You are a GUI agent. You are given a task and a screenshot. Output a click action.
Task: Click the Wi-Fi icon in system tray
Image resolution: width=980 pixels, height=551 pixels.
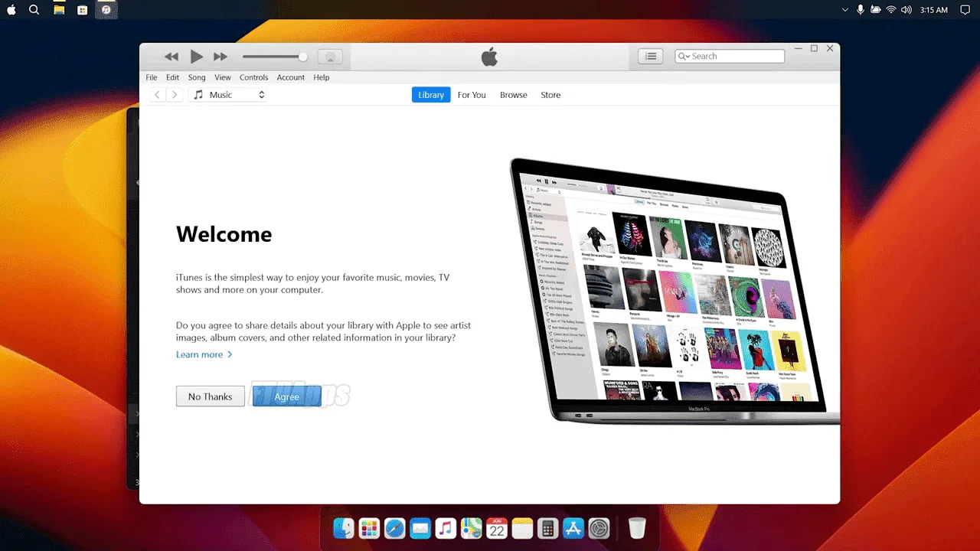[x=891, y=10]
